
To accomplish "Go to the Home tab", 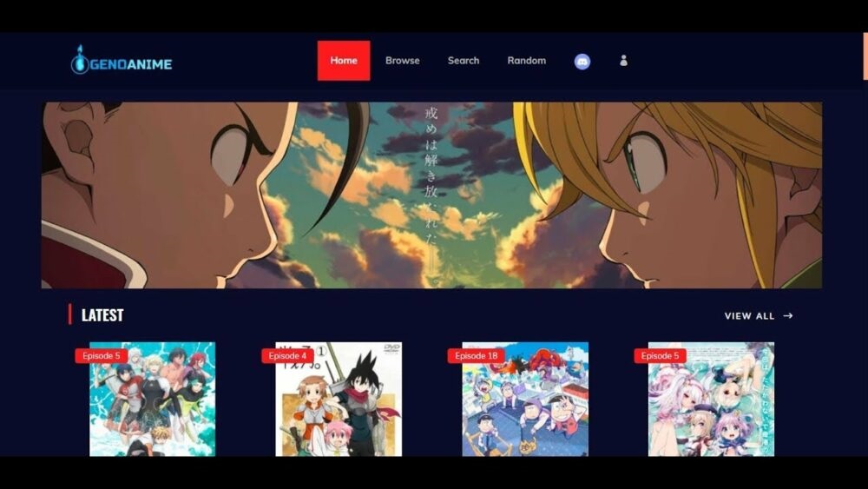I will (344, 60).
